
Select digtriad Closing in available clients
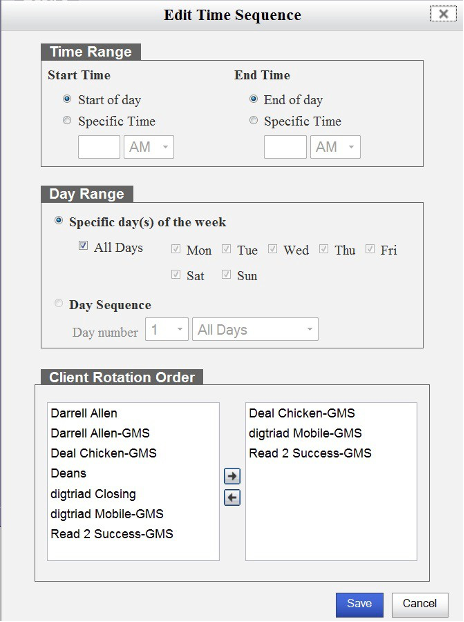(x=93, y=494)
